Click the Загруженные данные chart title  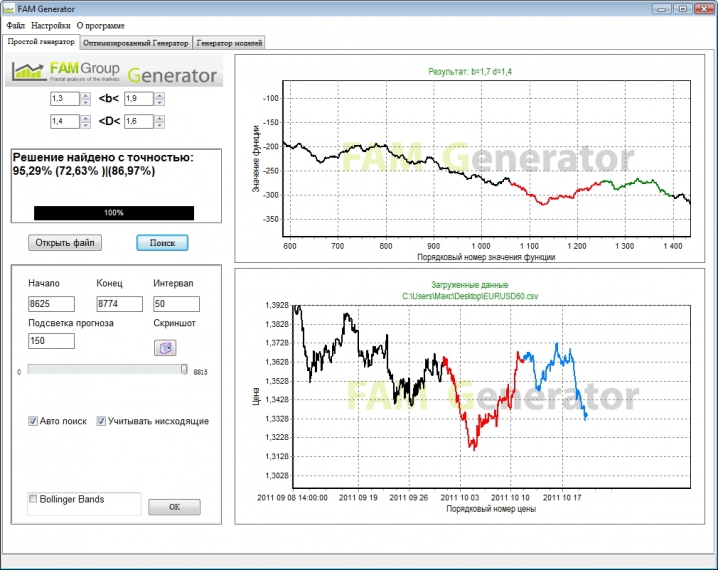pyautogui.click(x=470, y=285)
